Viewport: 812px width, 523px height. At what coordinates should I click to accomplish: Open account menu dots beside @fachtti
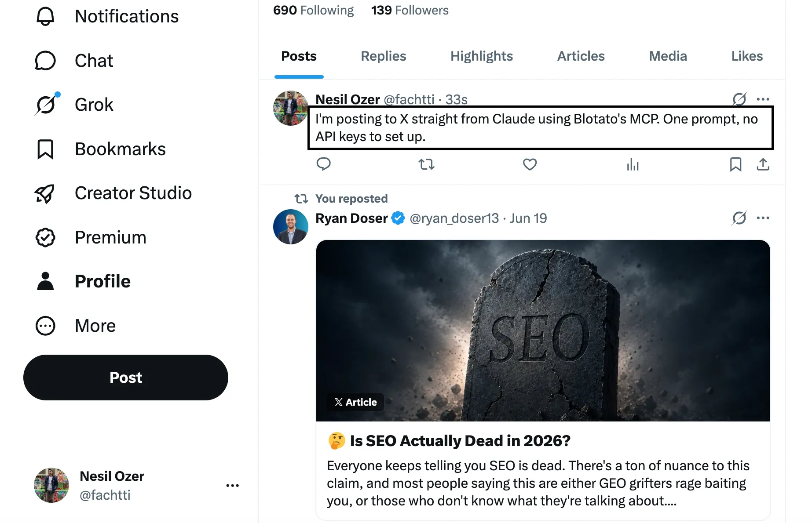pyautogui.click(x=232, y=486)
